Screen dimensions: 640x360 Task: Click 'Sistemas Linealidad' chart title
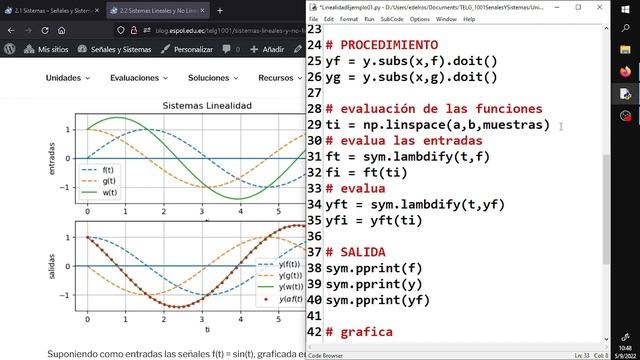click(207, 106)
